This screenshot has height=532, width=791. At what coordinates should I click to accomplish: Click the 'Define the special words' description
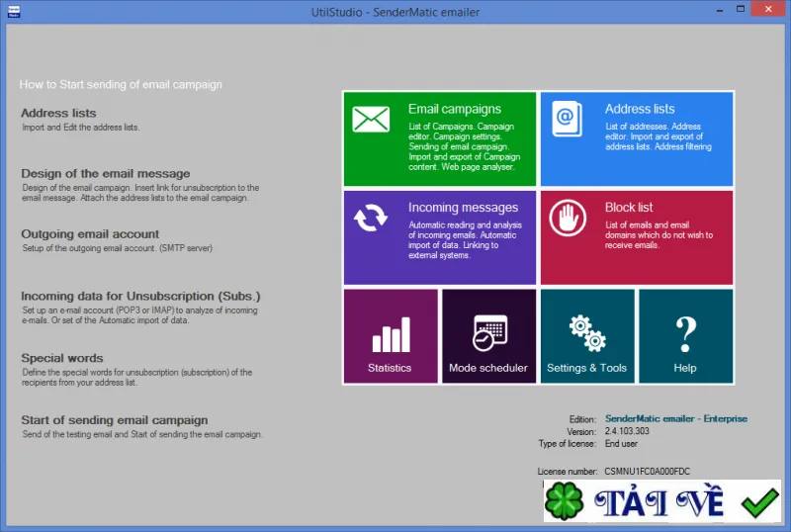pyautogui.click(x=136, y=378)
